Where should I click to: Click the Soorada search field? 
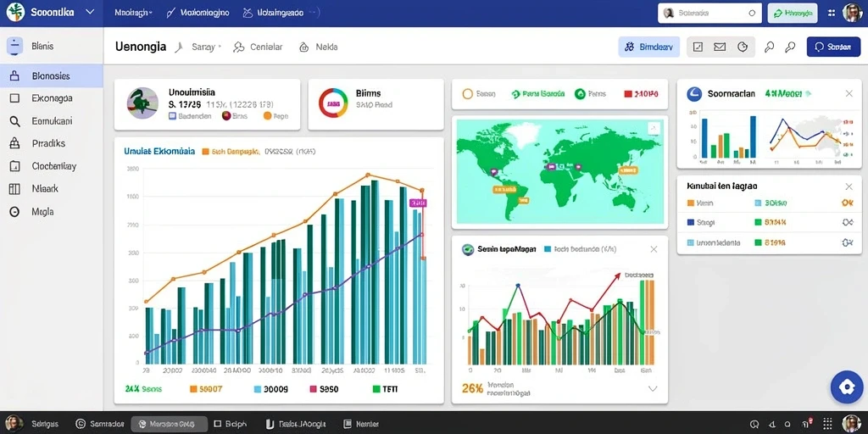coord(709,14)
